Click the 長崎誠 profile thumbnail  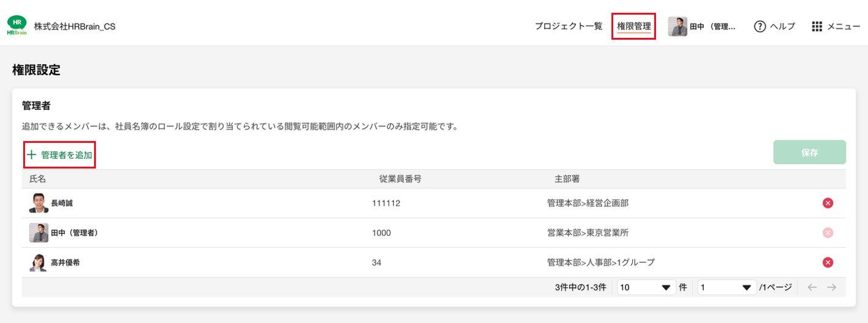coord(38,203)
